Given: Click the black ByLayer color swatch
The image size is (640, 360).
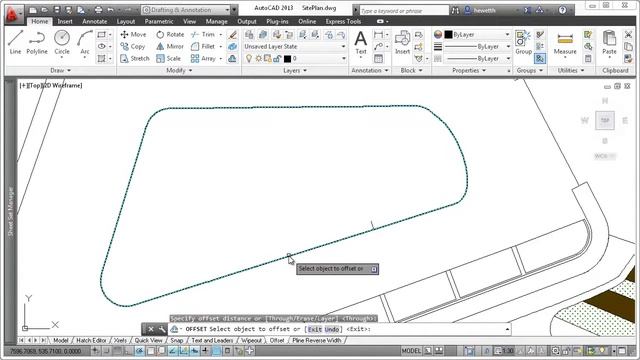Looking at the screenshot, I should 448,35.
